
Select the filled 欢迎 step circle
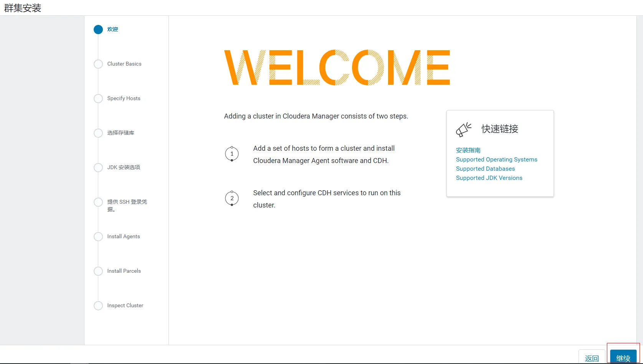(x=98, y=30)
